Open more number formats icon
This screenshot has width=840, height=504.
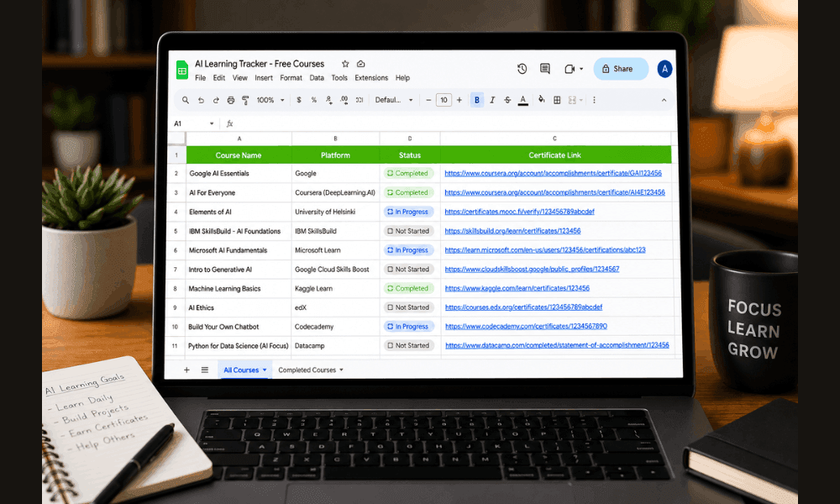point(360,100)
